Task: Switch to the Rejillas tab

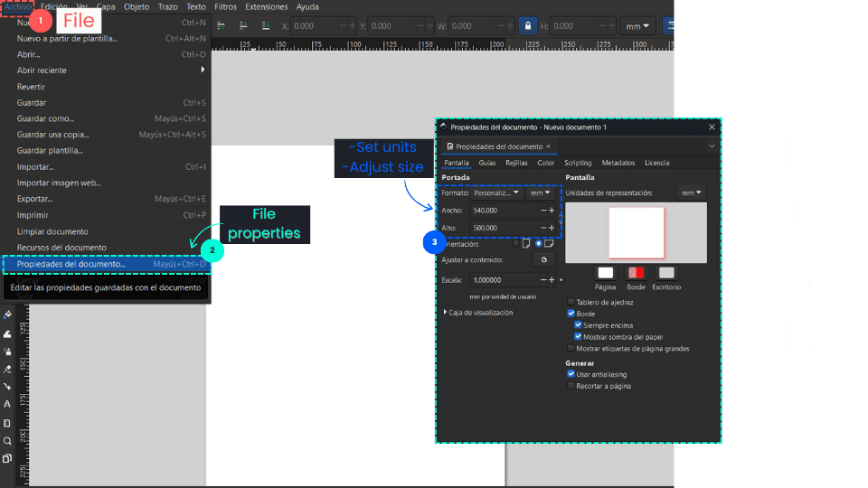Action: coord(516,163)
